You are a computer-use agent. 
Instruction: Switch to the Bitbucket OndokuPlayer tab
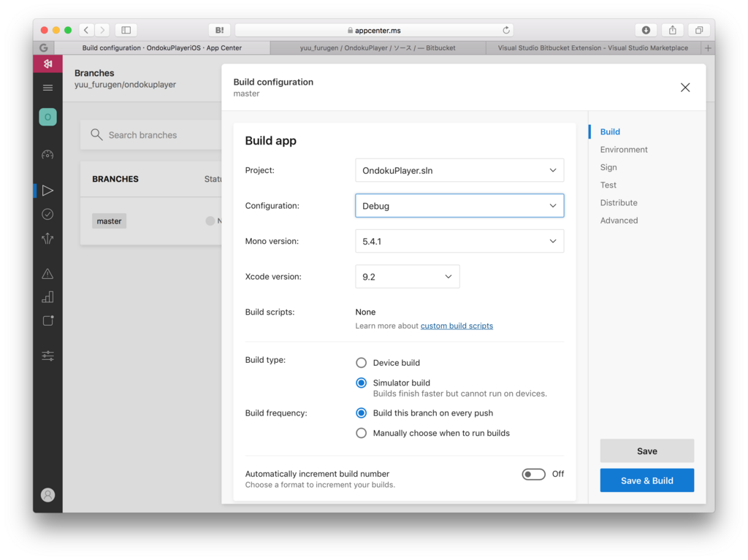pyautogui.click(x=378, y=47)
